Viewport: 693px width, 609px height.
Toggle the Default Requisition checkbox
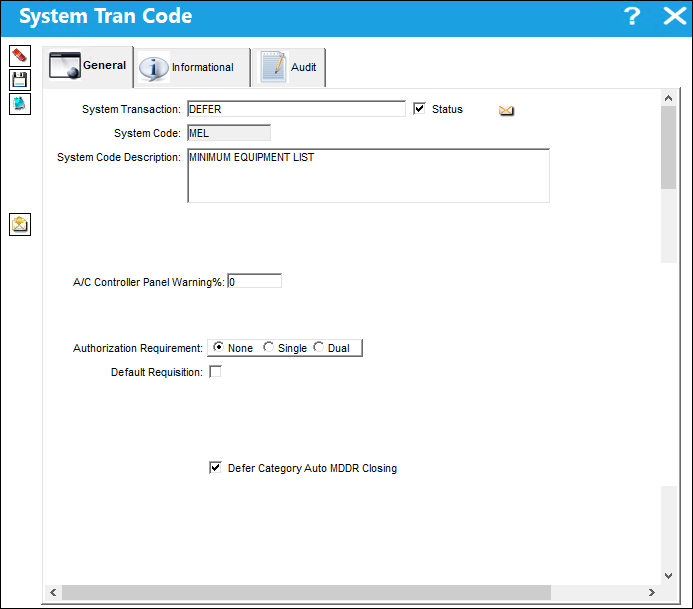(215, 372)
